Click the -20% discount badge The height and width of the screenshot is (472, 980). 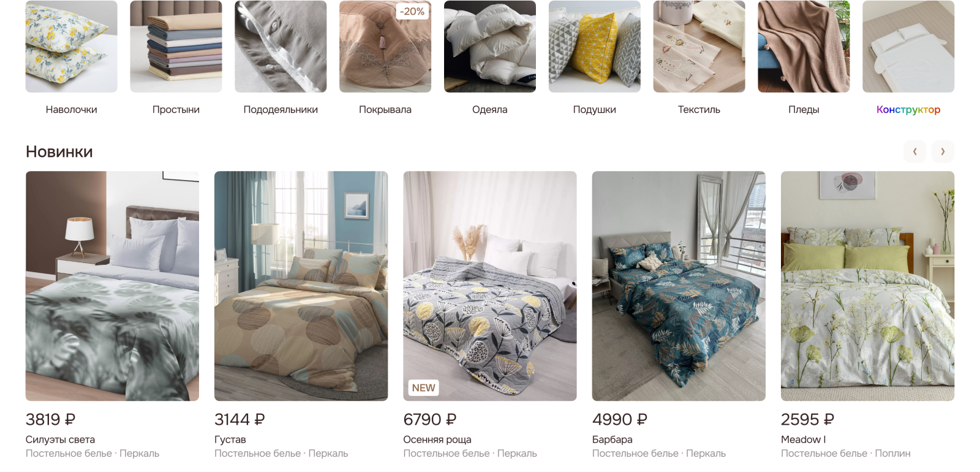[x=412, y=12]
